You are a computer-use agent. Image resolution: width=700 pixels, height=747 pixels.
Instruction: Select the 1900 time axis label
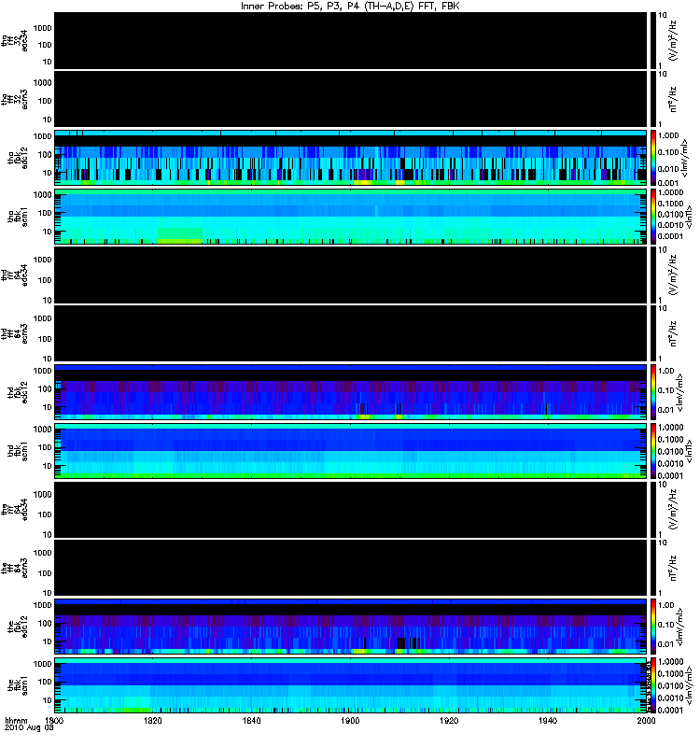pos(350,720)
